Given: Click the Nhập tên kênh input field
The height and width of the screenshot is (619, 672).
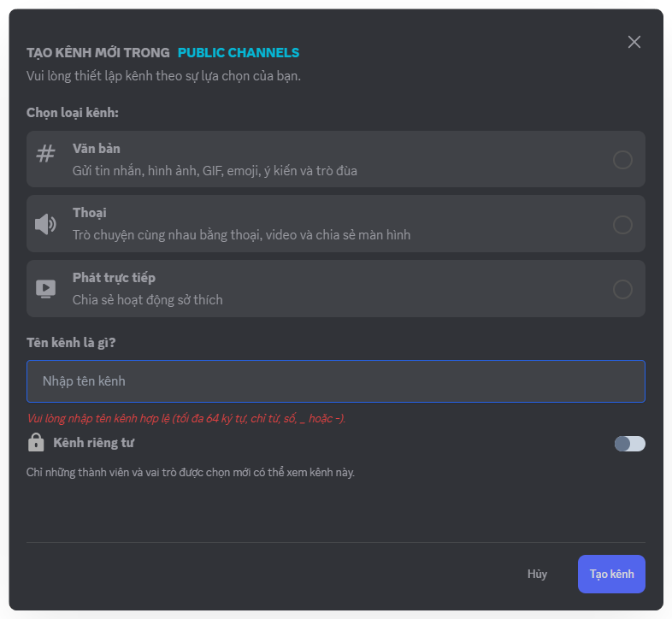Looking at the screenshot, I should pyautogui.click(x=335, y=381).
